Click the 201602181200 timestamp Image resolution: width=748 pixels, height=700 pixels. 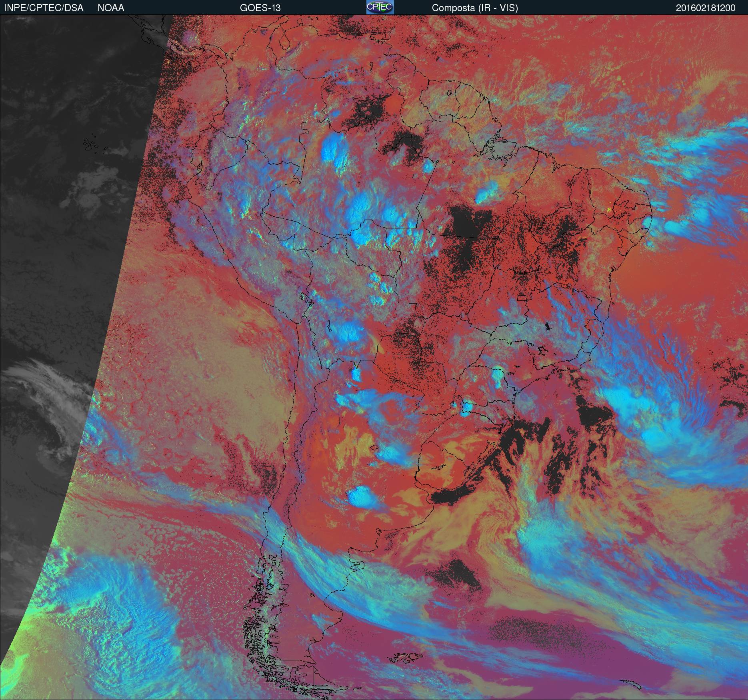pyautogui.click(x=706, y=8)
